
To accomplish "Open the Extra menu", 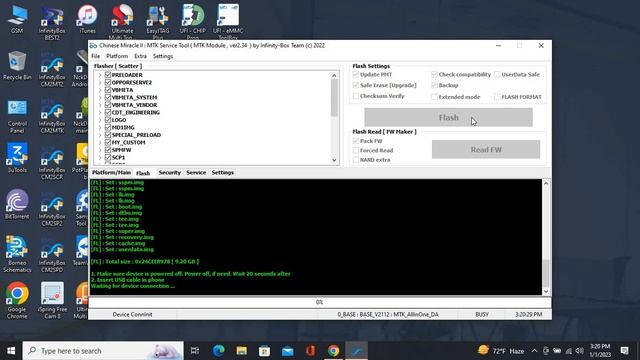I will pos(140,56).
